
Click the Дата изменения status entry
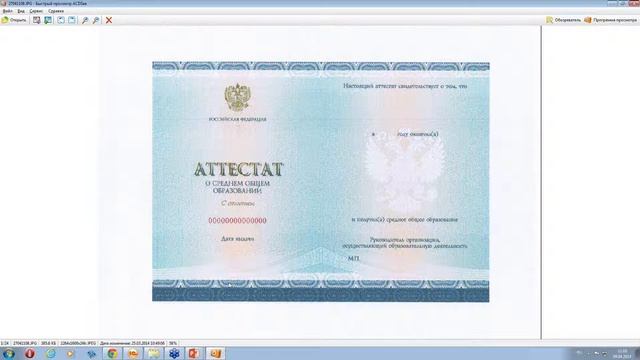(x=133, y=343)
